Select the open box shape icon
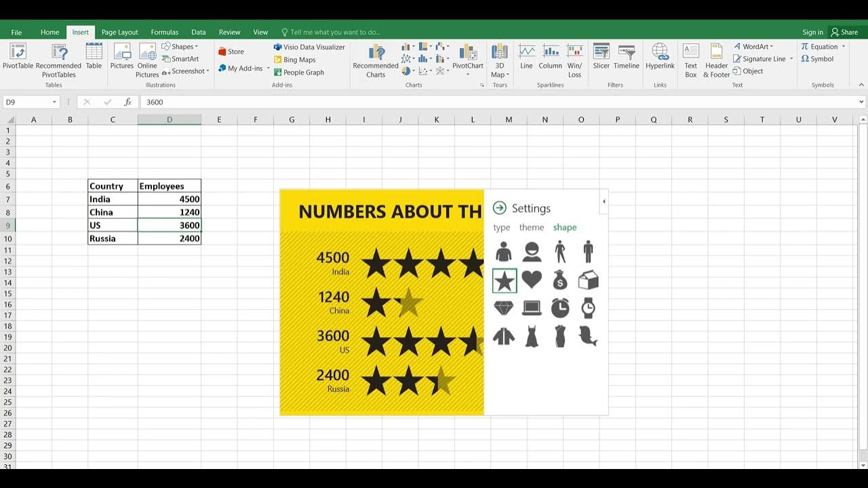This screenshot has height=488, width=868. pos(588,280)
